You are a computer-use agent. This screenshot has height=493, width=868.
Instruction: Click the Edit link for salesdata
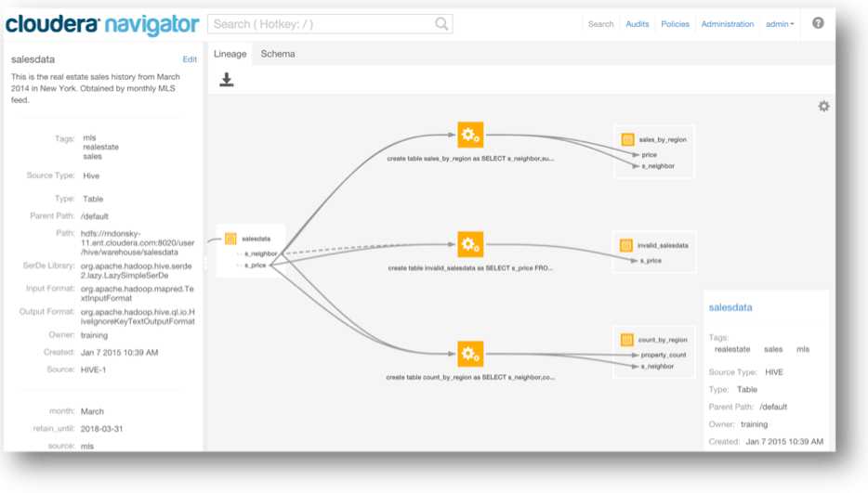tap(190, 59)
